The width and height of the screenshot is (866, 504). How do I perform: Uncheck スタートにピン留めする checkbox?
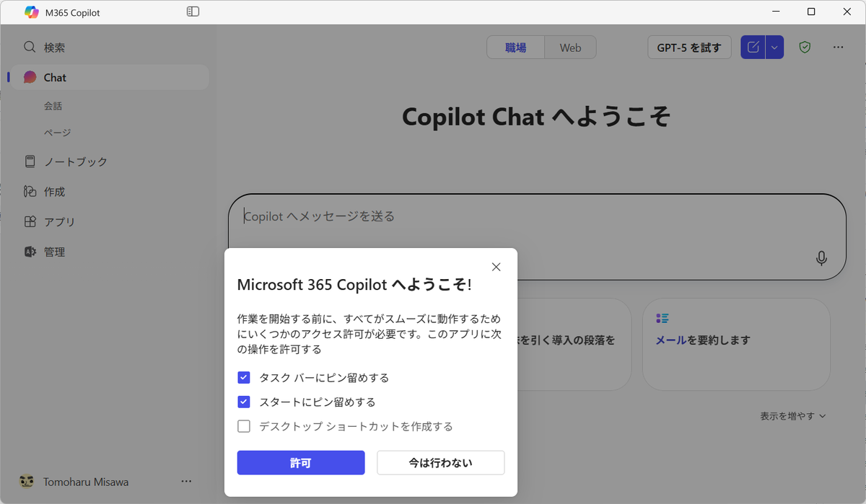point(244,402)
